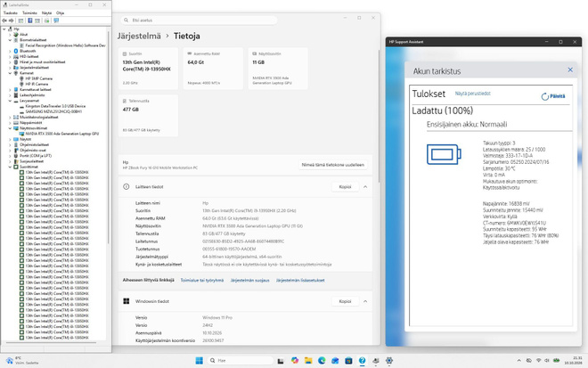Open the Näytä perustiedot link
This screenshot has width=588, height=368.
coord(472,94)
